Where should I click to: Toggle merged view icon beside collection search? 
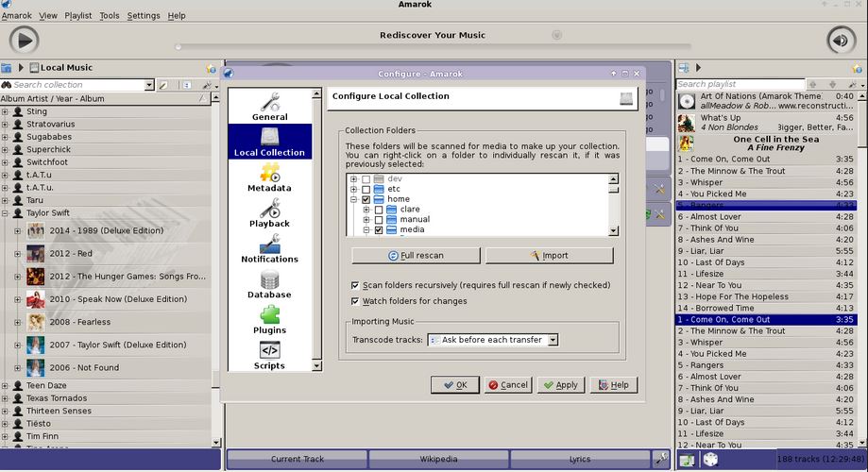pos(187,85)
